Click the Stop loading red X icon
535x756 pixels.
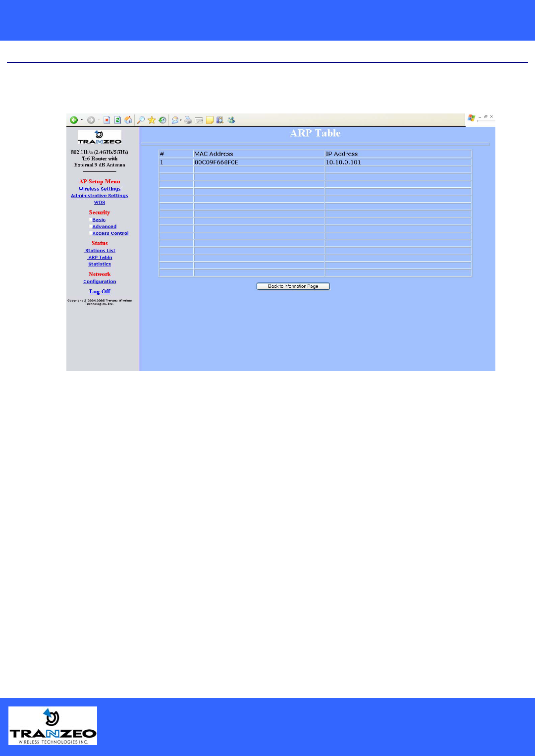tap(107, 120)
